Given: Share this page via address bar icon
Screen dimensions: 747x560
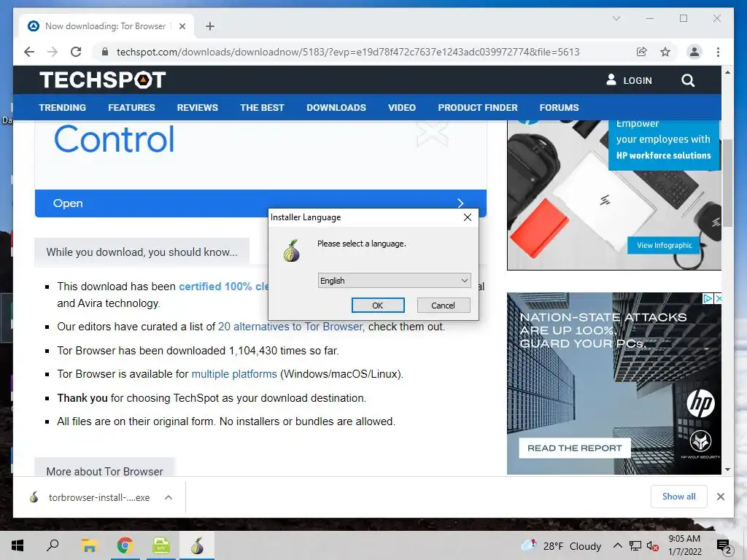Looking at the screenshot, I should tap(642, 52).
